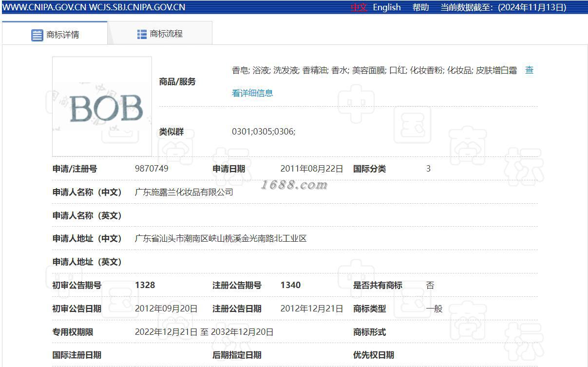The image size is (588, 367).
Task: Click international class value 3
Action: pyautogui.click(x=428, y=169)
